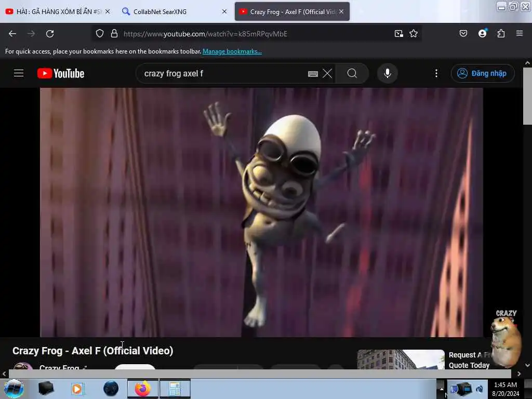Click the horizontal scrollbar left arrow
The width and height of the screenshot is (532, 399).
point(4,374)
